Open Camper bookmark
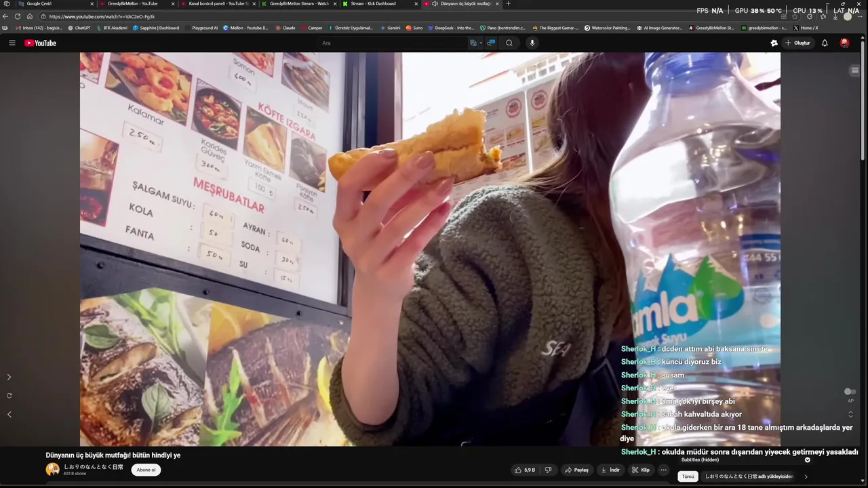The image size is (868, 488). tap(312, 28)
